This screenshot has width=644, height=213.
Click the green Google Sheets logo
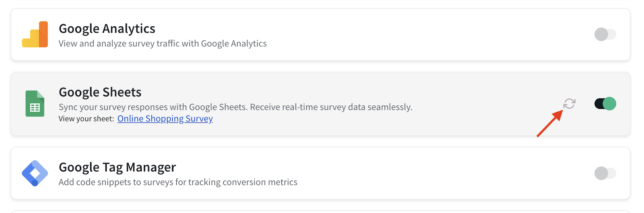[x=35, y=104]
